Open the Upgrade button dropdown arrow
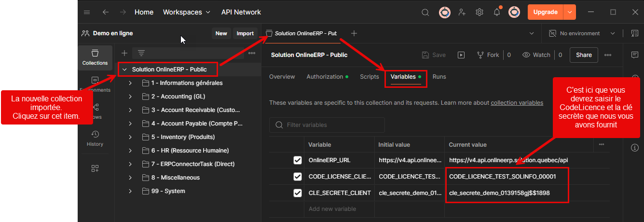The height and width of the screenshot is (222, 644). pyautogui.click(x=570, y=12)
